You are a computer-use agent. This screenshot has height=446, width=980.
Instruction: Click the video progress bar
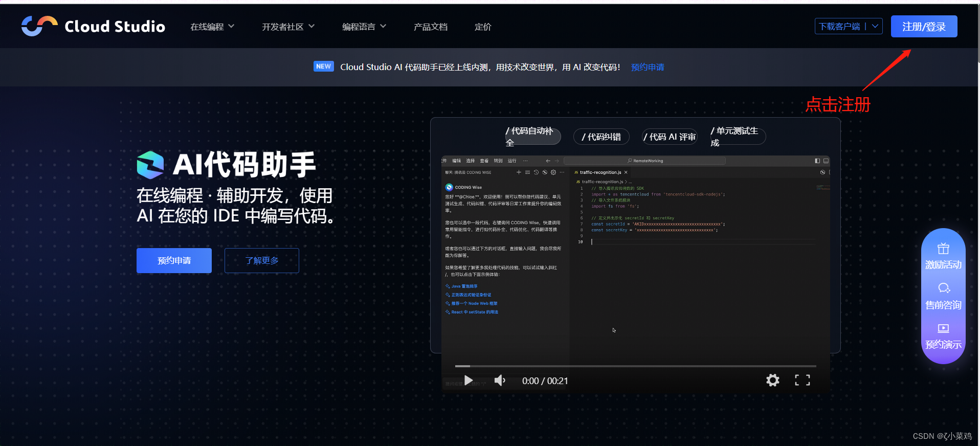635,366
